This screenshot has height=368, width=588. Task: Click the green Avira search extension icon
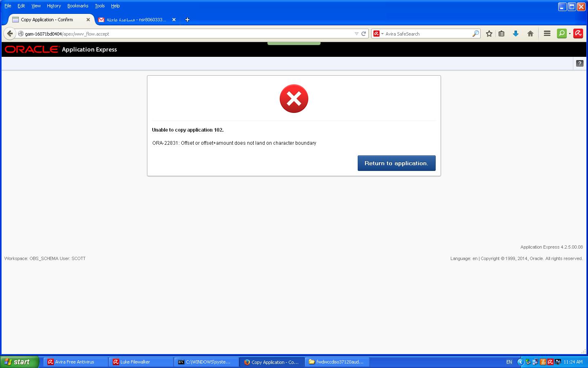(562, 34)
